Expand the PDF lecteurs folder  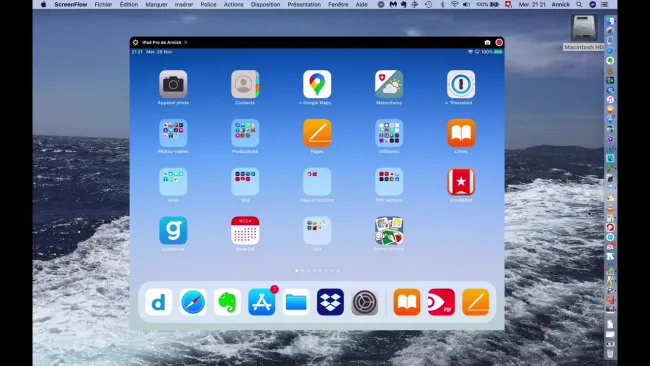[389, 182]
